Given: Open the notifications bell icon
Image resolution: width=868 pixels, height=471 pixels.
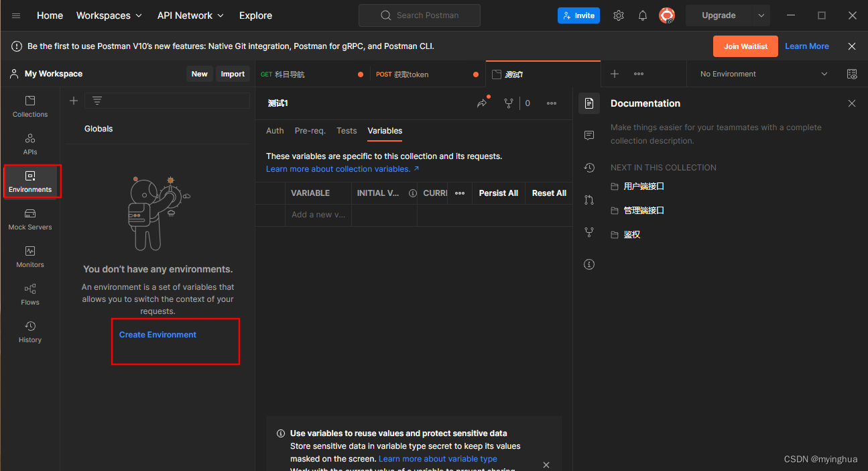Looking at the screenshot, I should pos(643,15).
